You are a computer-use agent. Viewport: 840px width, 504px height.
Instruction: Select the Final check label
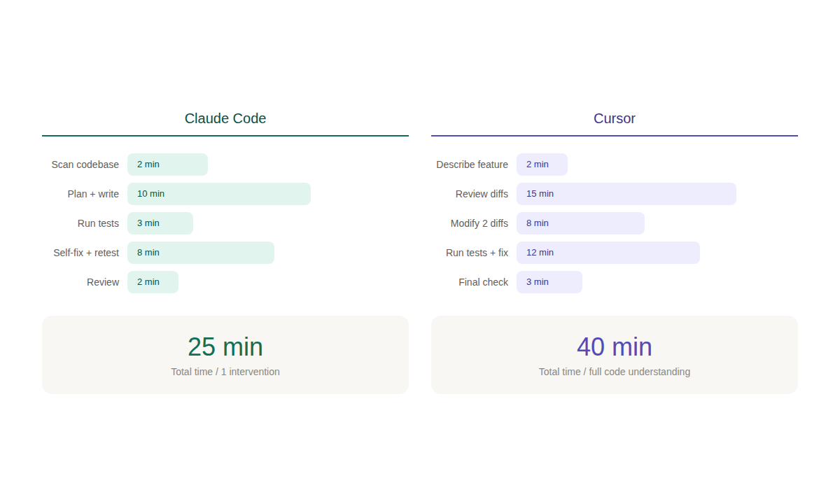pos(484,282)
